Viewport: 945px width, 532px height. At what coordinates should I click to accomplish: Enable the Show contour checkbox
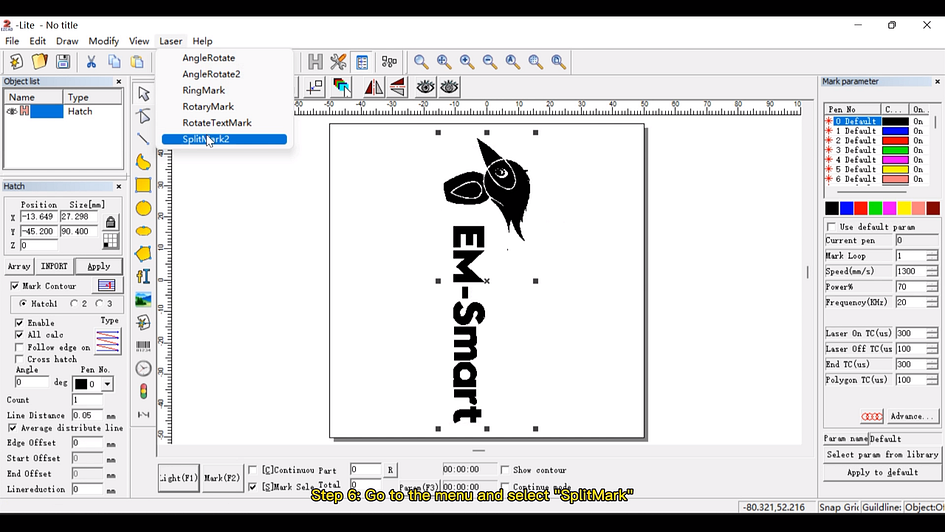[504, 470]
